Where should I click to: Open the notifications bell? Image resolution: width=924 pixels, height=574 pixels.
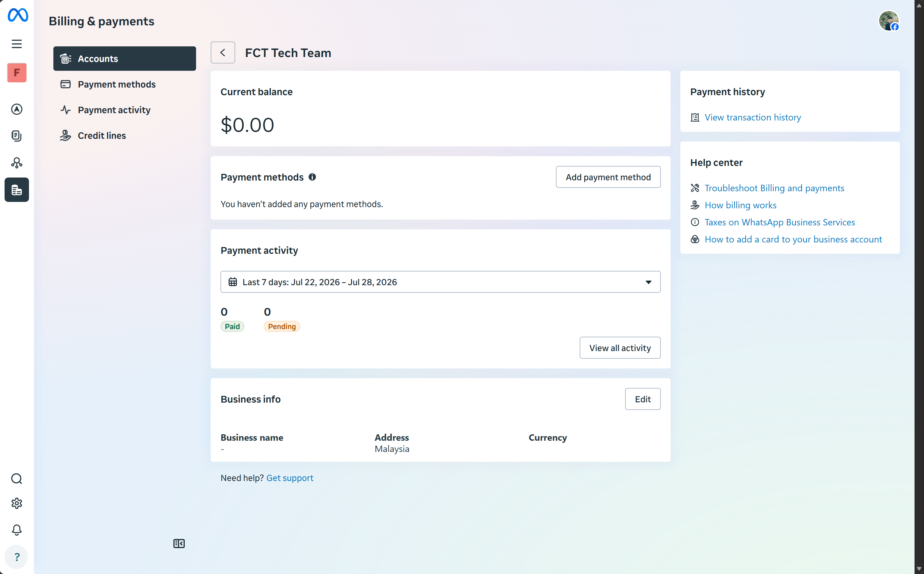point(17,530)
